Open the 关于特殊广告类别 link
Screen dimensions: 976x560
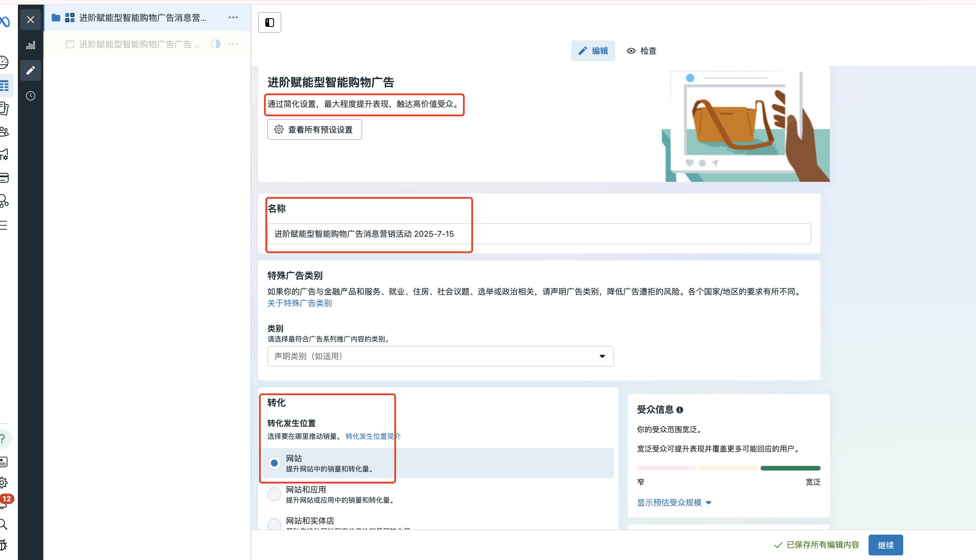pyautogui.click(x=299, y=303)
